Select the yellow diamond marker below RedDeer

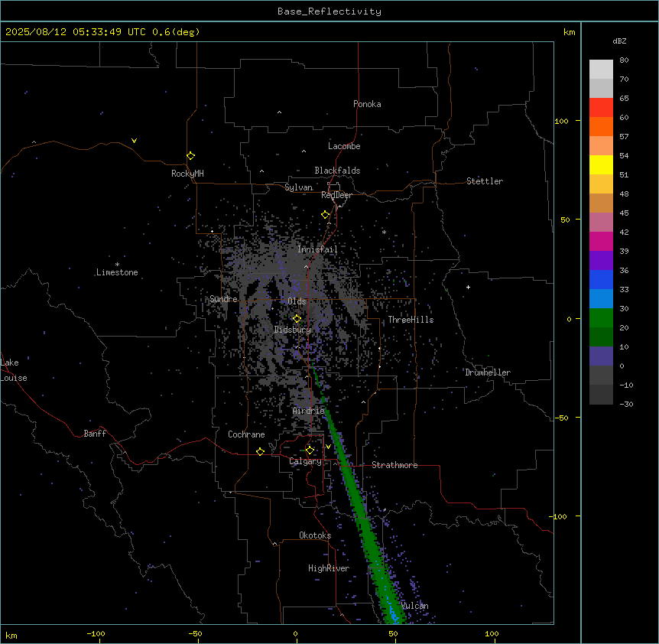(x=326, y=215)
